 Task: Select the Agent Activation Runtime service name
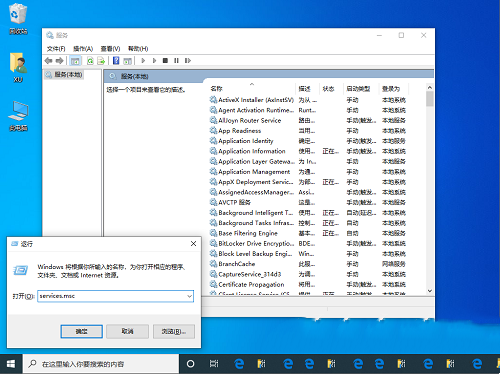(x=256, y=110)
